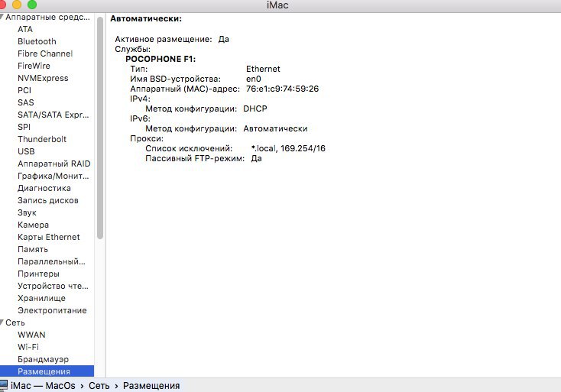Select the highlighted Размещения entry
This screenshot has height=392, width=561.
pos(47,371)
